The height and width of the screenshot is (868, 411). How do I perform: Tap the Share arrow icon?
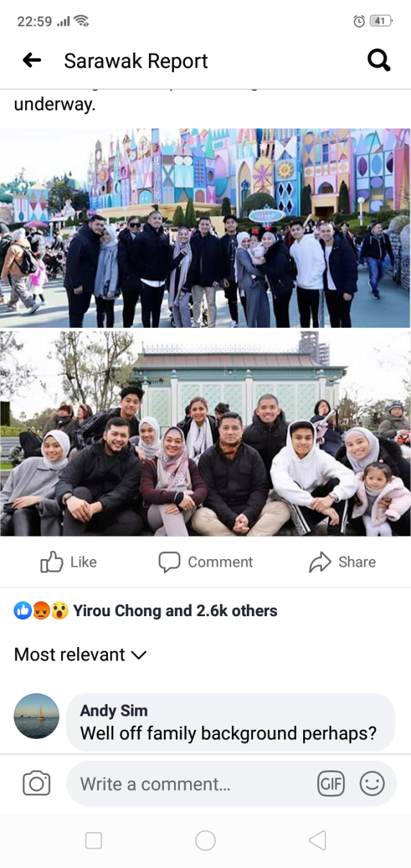(x=319, y=562)
